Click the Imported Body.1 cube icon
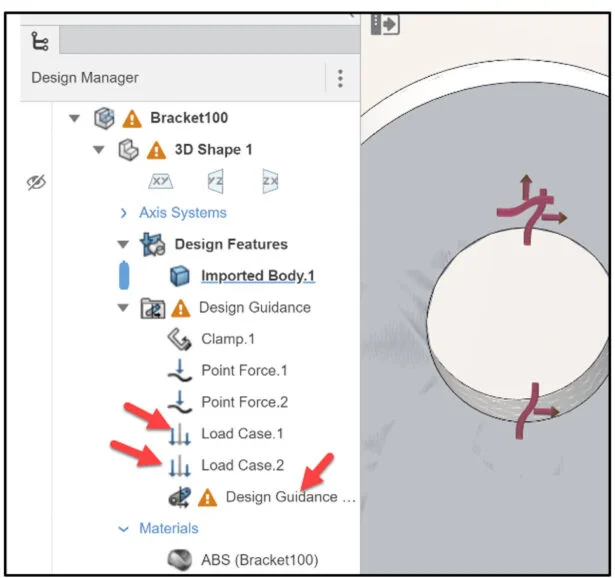This screenshot has width=615, height=578. (180, 276)
